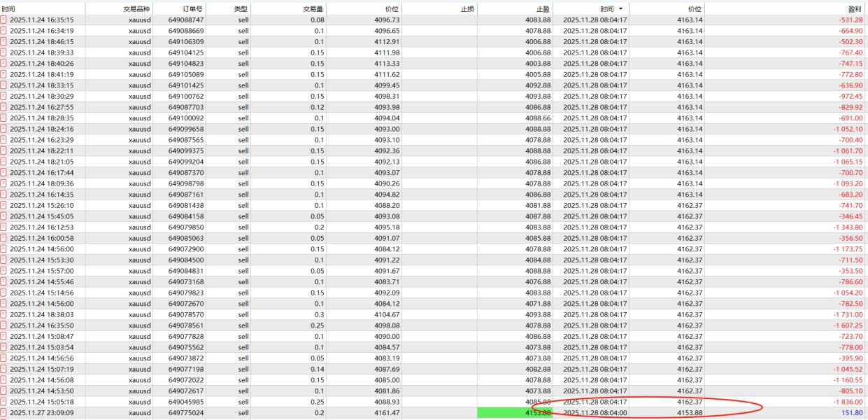868x420 pixels.
Task: Click the order icon at 2025.11.24 16:12:53
Action: tap(3, 227)
